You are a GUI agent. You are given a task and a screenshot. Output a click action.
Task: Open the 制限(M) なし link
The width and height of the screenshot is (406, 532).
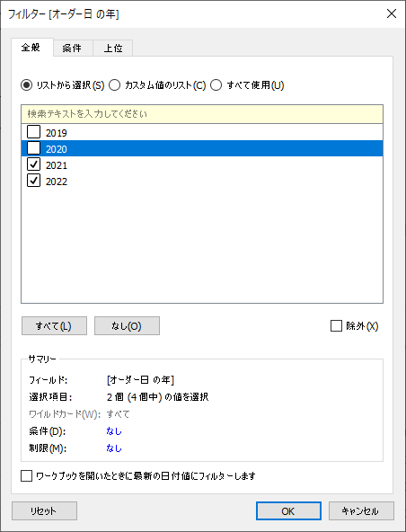pyautogui.click(x=113, y=448)
